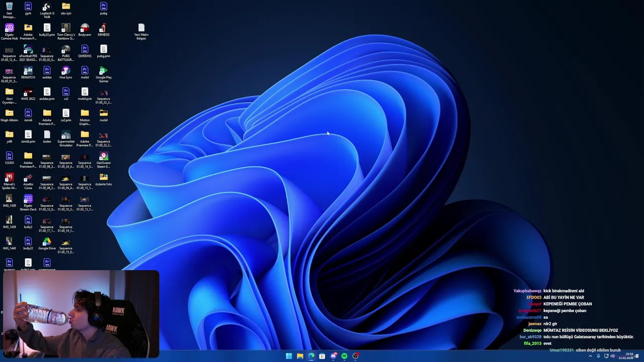
Task: Select the MIMESIS game shortcut
Action: coord(104,30)
